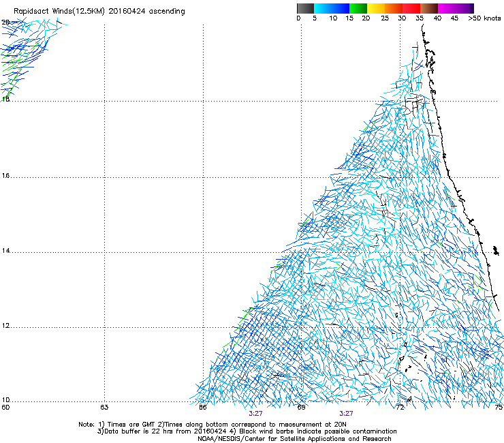Screen dimensions: 504x443
Task: Click the purple 45-50 knots color segment
Action: tap(464, 8)
